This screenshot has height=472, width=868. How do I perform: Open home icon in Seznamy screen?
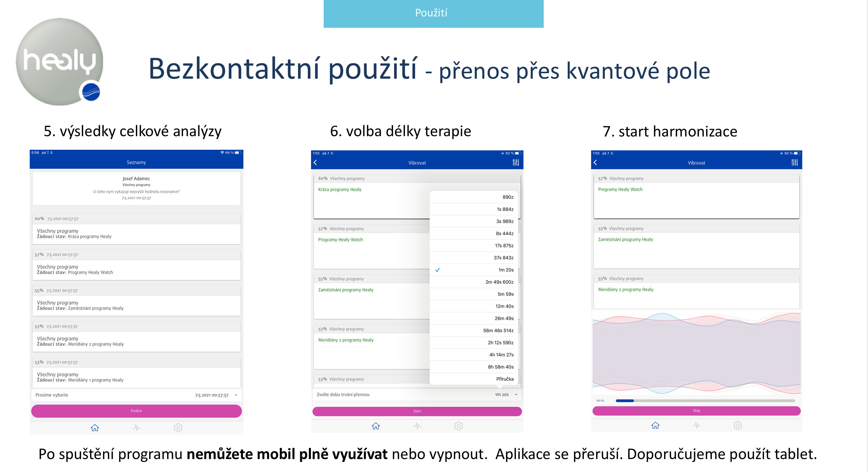(x=95, y=427)
